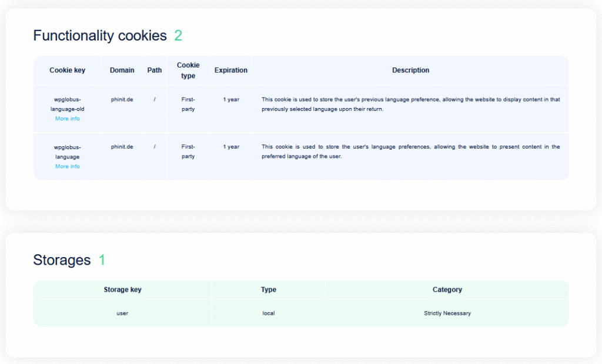
Task: Click the 'local' storage type cell
Action: pos(269,314)
